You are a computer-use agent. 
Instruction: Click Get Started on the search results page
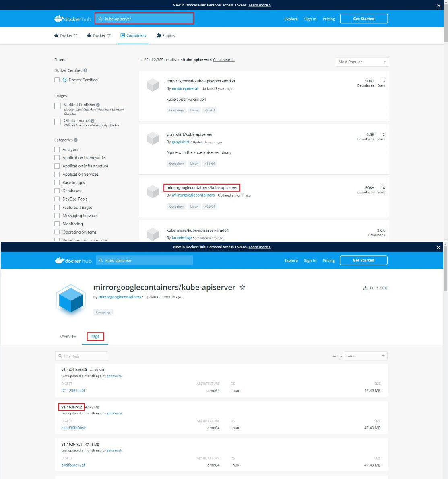coord(364,19)
